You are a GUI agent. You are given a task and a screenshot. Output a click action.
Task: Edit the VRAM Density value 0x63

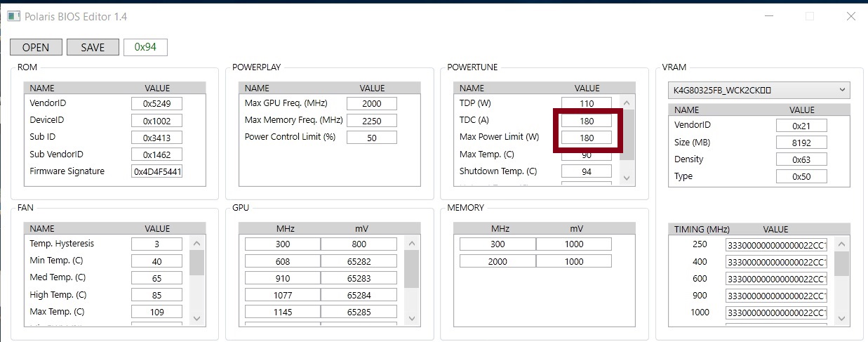coord(801,159)
